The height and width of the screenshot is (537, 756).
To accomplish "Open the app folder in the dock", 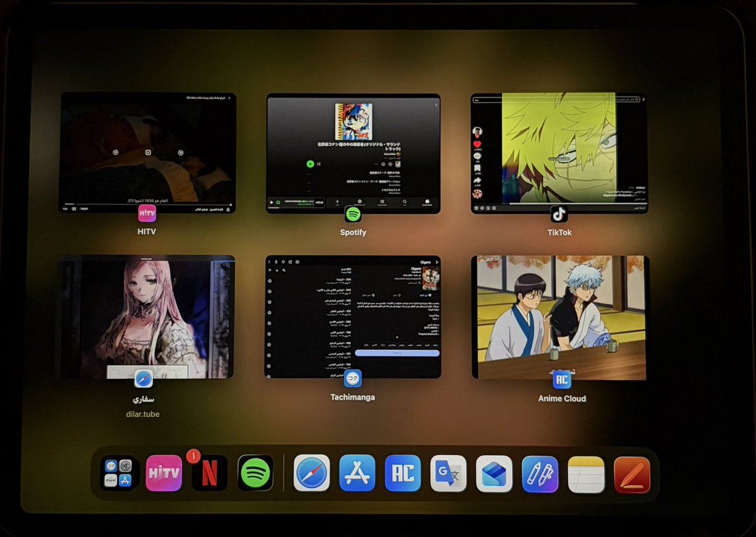I will point(119,473).
